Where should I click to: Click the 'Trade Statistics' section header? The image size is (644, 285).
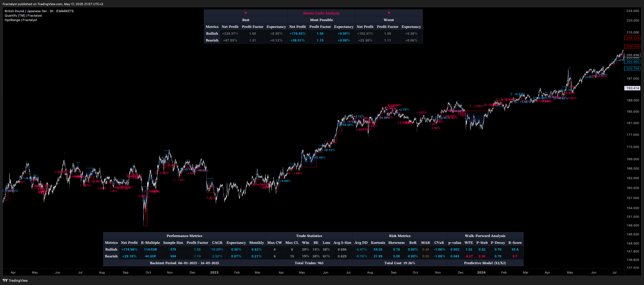pyautogui.click(x=309, y=236)
